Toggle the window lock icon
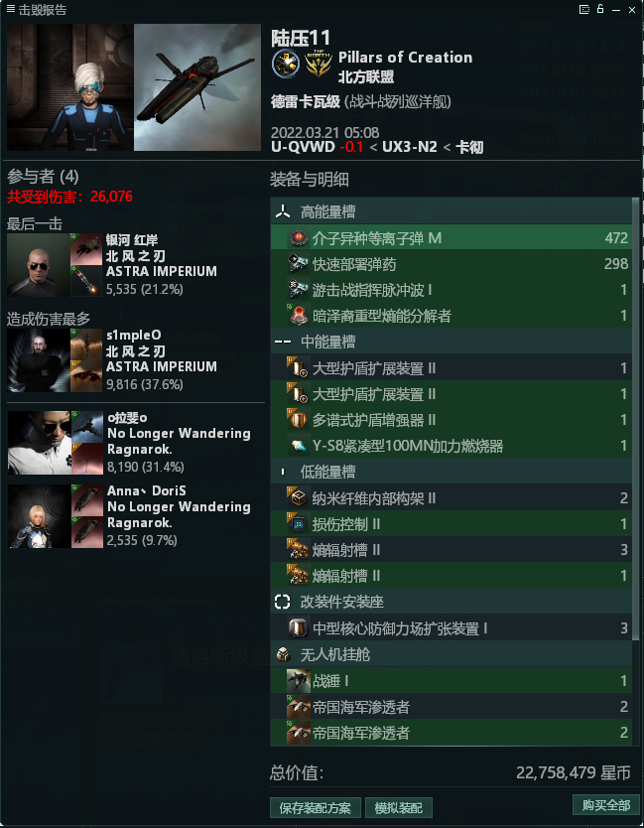This screenshot has height=828, width=644. (600, 9)
